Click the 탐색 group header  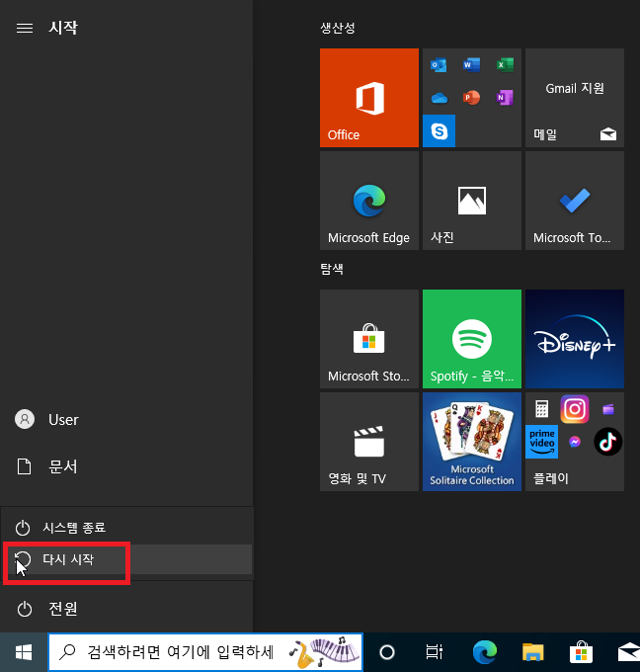tap(332, 269)
